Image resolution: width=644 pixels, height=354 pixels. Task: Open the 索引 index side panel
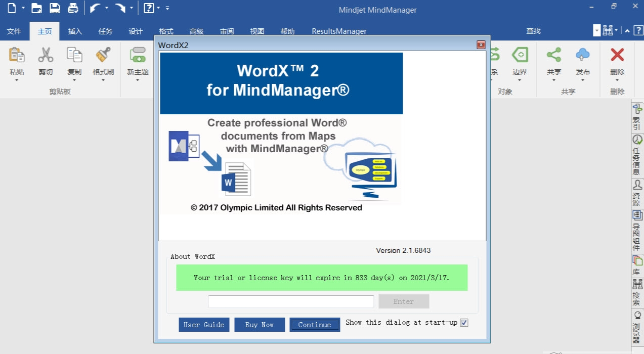637,116
